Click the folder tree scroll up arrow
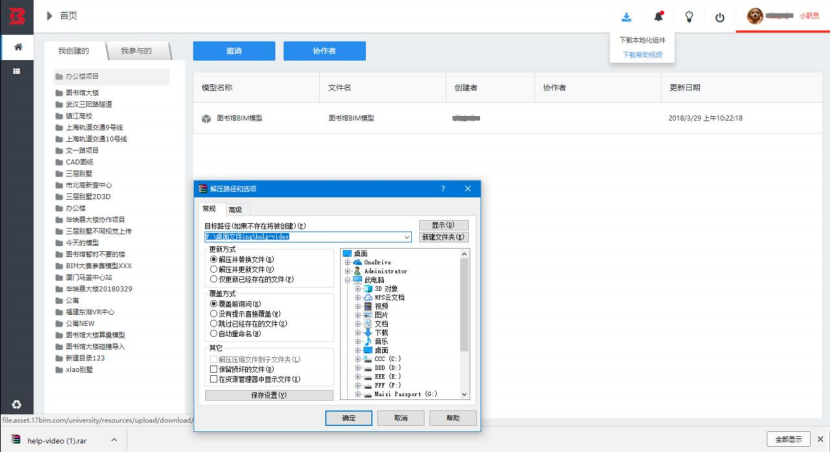This screenshot has height=452, width=830. [464, 254]
